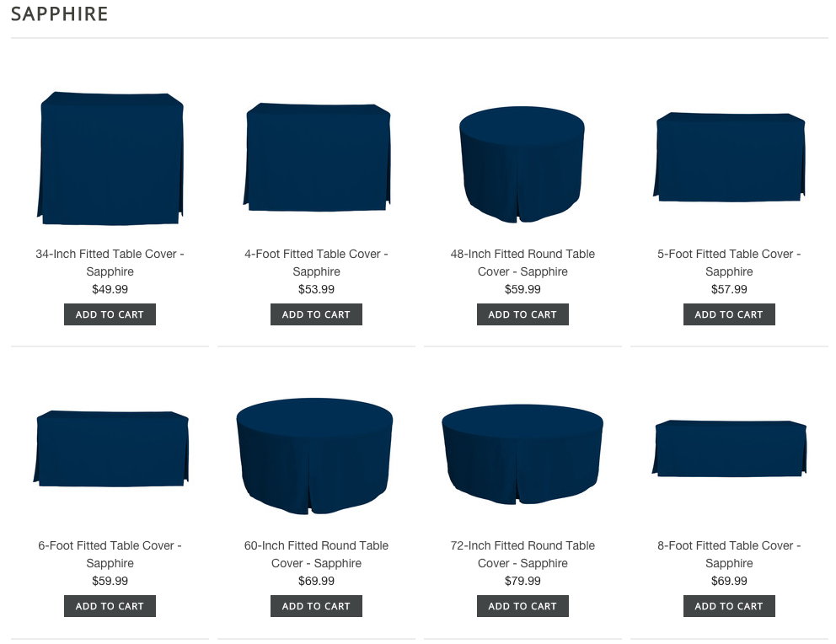The height and width of the screenshot is (644, 836).
Task: Add the 6-Foot Fitted Table Cover to cart
Action: coord(110,606)
